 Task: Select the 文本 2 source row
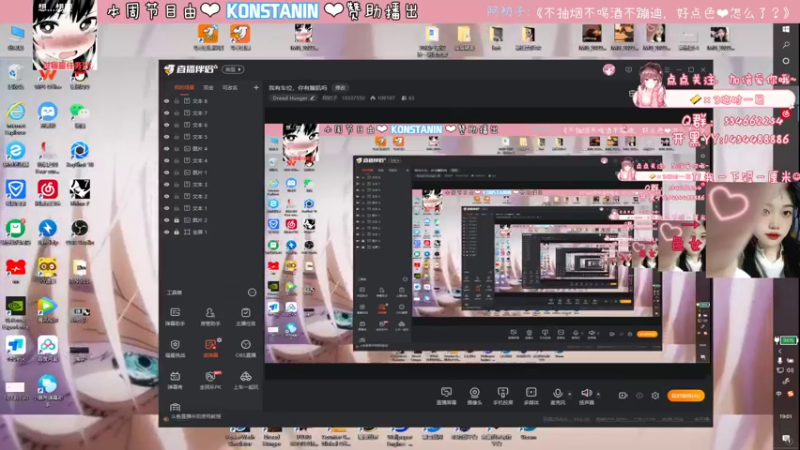pyautogui.click(x=211, y=196)
